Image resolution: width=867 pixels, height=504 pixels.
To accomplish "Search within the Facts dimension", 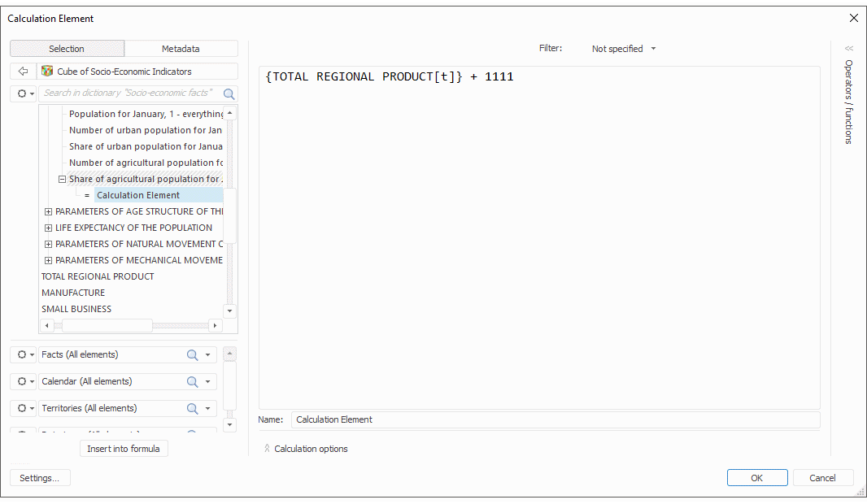I will click(192, 354).
